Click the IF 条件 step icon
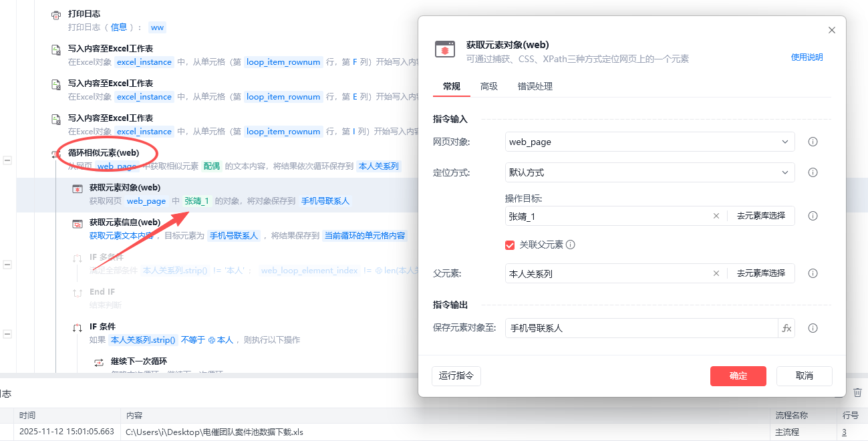Image resolution: width=868 pixels, height=441 pixels. pyautogui.click(x=78, y=328)
